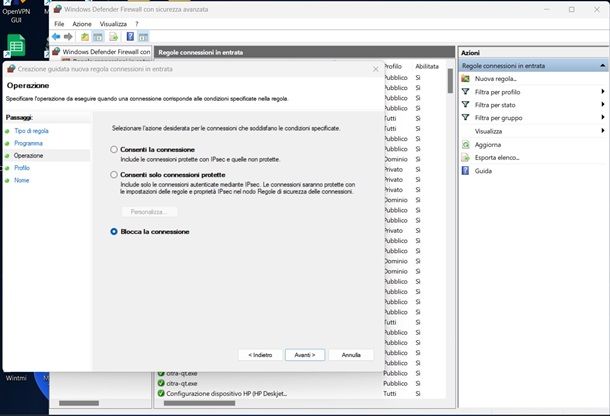Click the Guida help icon in Azioni
Viewport: 610px width, 416px height.
coord(465,170)
